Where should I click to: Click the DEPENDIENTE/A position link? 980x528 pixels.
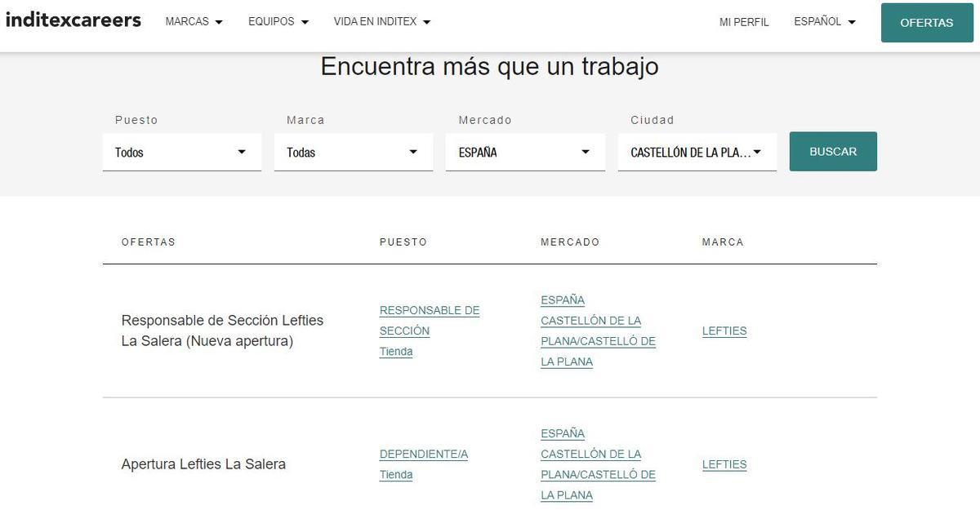pyautogui.click(x=423, y=454)
